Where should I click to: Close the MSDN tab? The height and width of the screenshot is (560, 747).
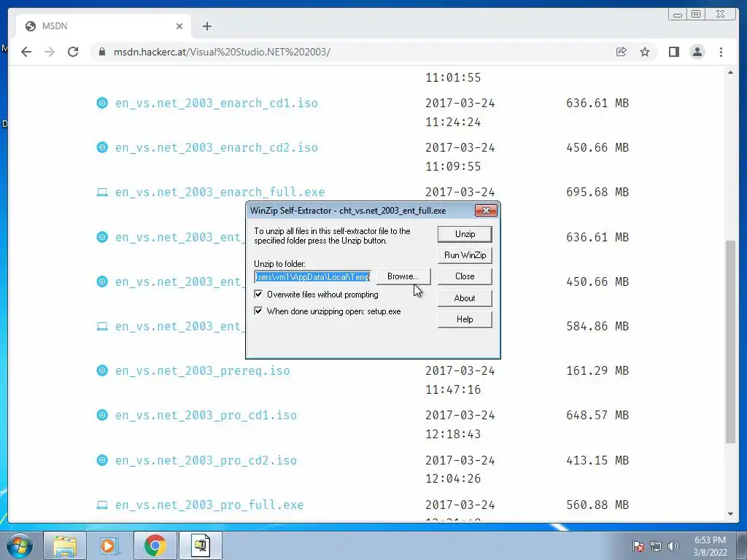[179, 26]
